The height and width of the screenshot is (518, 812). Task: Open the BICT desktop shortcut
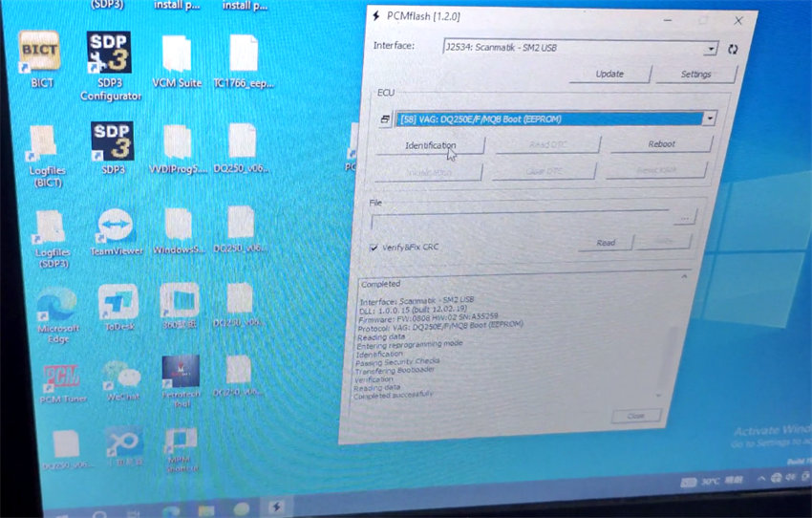(39, 55)
